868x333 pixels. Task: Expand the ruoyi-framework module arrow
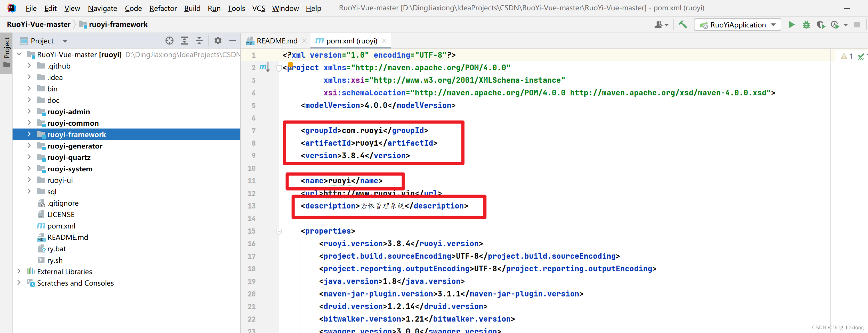(x=29, y=134)
